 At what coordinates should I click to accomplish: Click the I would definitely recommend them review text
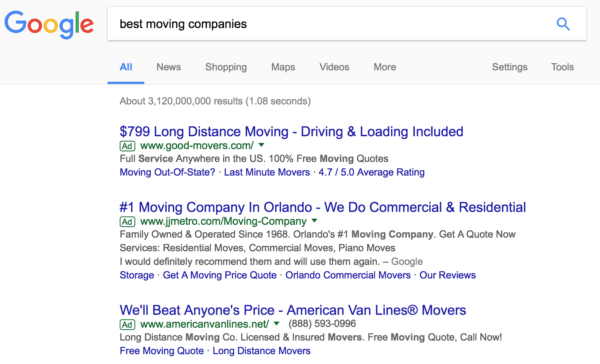pyautogui.click(x=271, y=261)
